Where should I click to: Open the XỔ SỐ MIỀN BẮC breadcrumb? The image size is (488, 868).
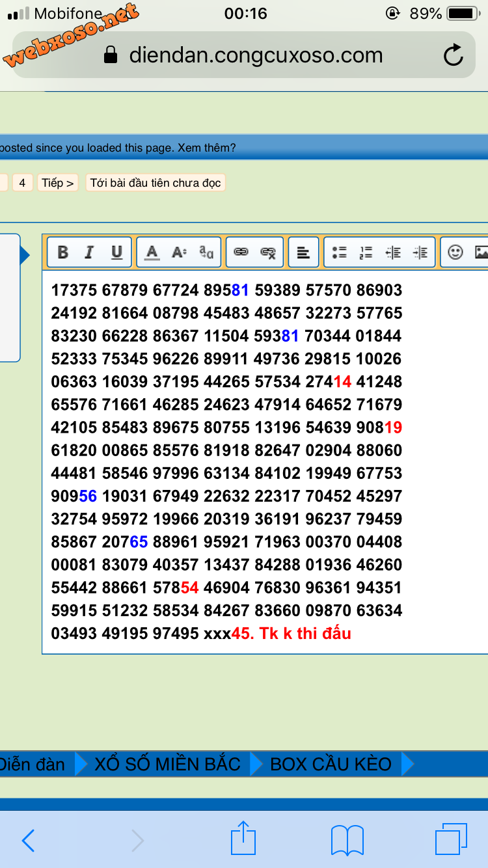168,763
